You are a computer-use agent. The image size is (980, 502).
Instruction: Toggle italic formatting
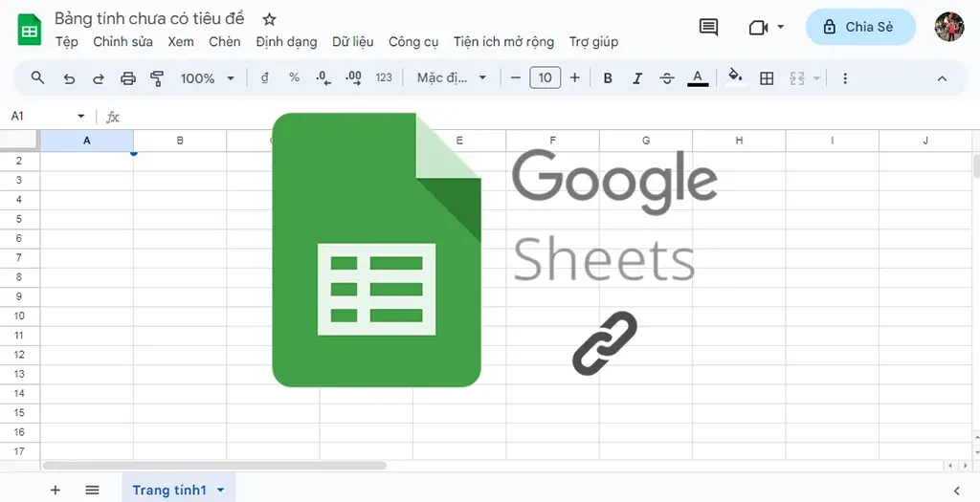pos(637,78)
